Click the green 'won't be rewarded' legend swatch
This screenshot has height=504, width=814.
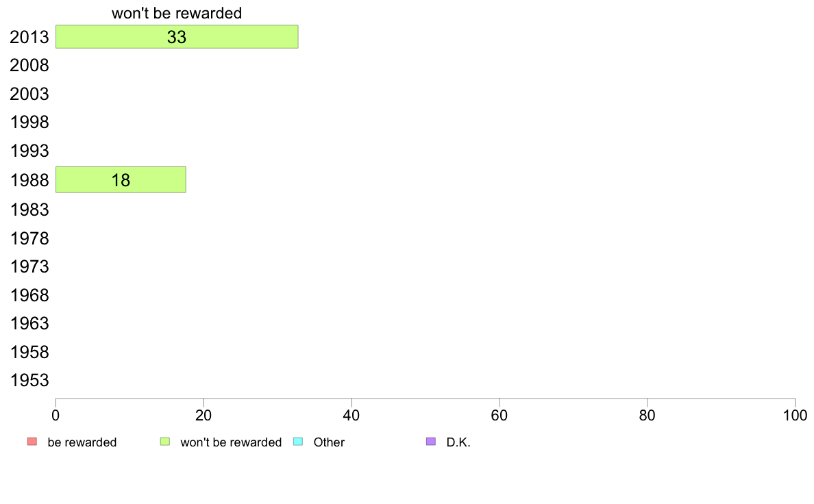coord(165,442)
